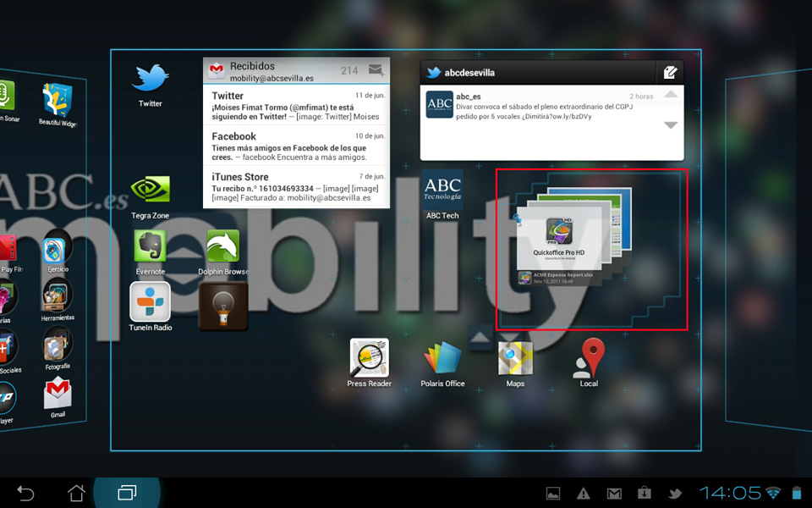Screen dimensions: 812x508
Task: Compose new tweet in Twitter widget
Action: 670,73
